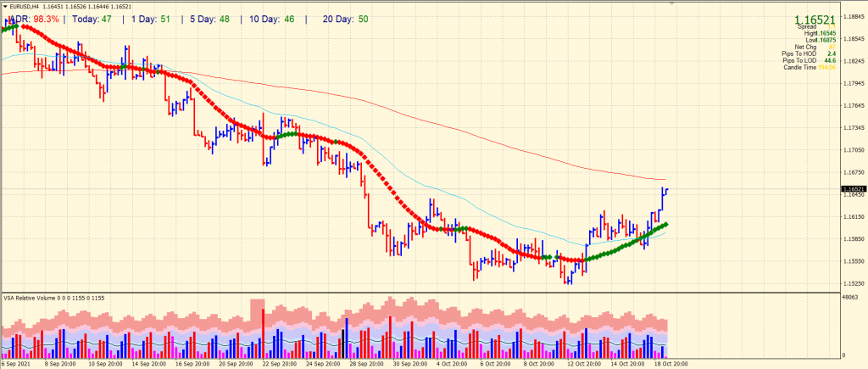
Task: Click the 1.18845 level on price axis
Action: tap(853, 17)
